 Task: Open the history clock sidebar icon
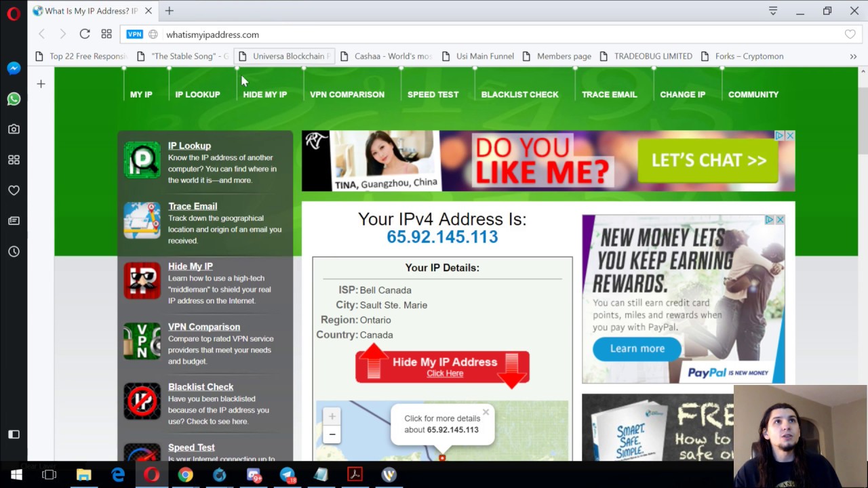(14, 251)
